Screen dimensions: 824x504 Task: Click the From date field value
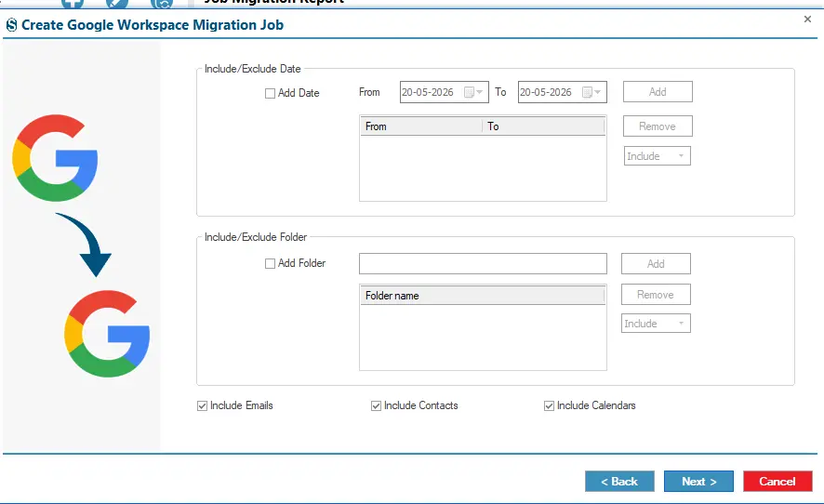pos(427,92)
